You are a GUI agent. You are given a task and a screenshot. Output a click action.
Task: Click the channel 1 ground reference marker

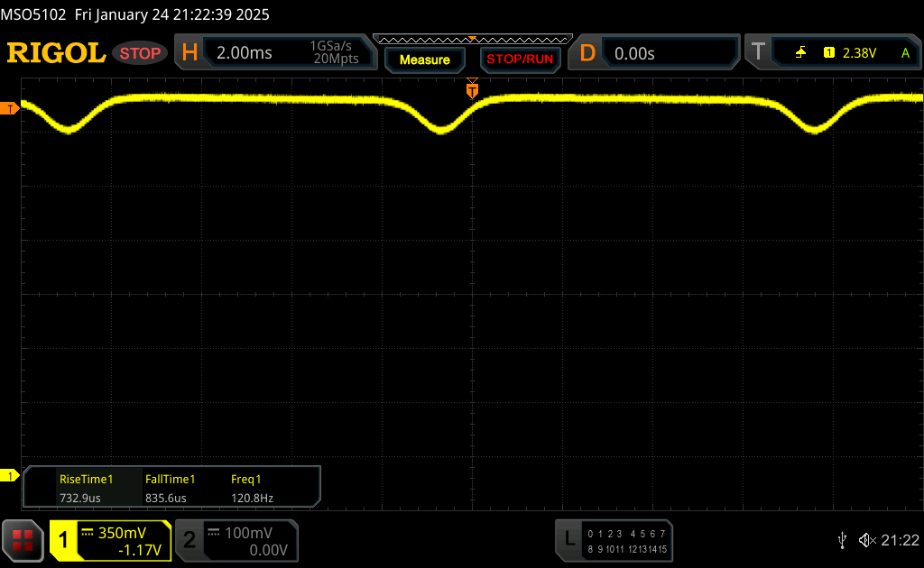tap(11, 475)
